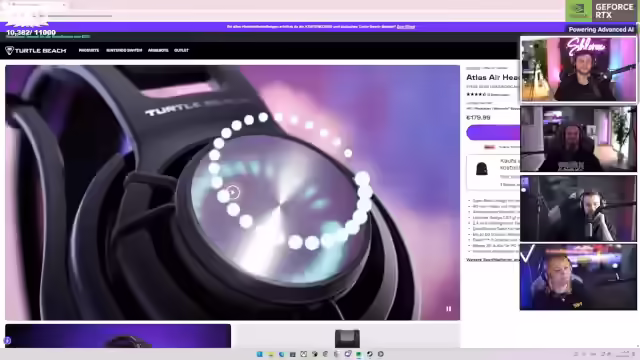Open the Angebote menu item
The width and height of the screenshot is (640, 360).
(x=158, y=50)
